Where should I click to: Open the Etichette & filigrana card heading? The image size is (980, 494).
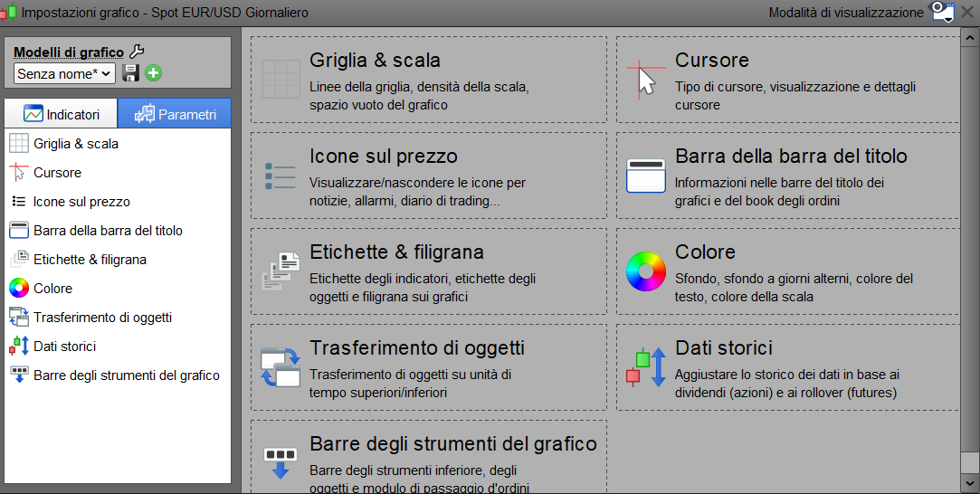(x=397, y=252)
